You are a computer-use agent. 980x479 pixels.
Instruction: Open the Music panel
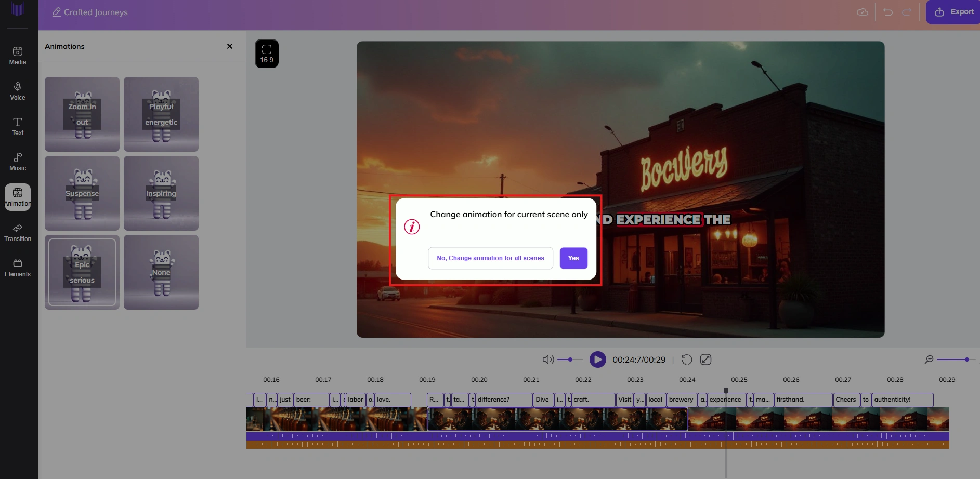18,162
